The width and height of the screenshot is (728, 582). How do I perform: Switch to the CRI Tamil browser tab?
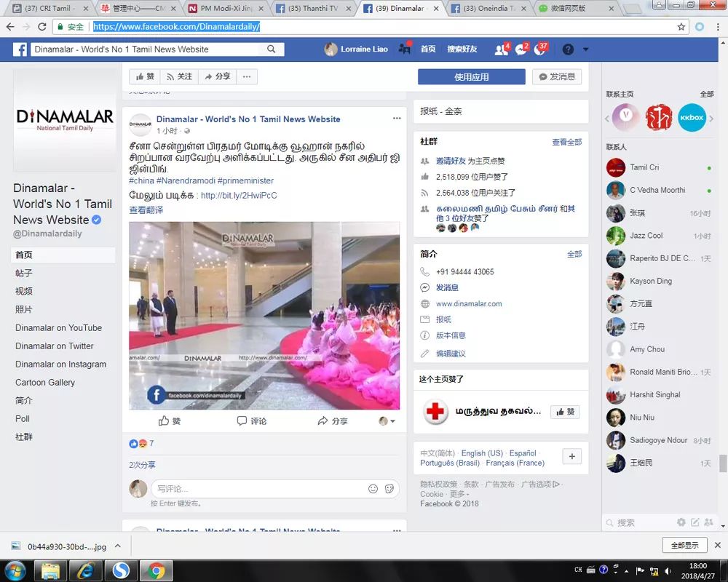[x=50, y=8]
